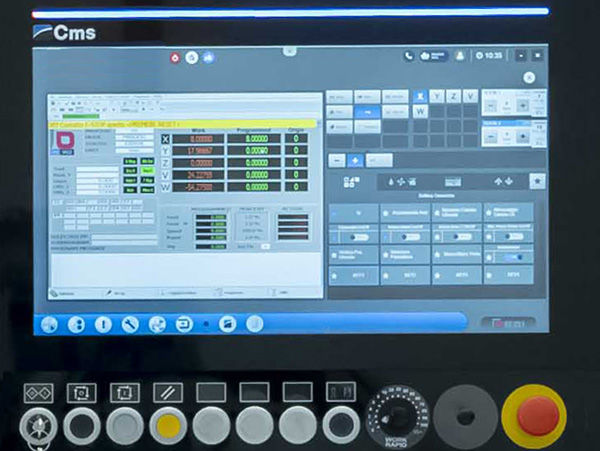This screenshot has width=600, height=451.
Task: Select the W axis button in axis grid
Action: click(x=421, y=111)
